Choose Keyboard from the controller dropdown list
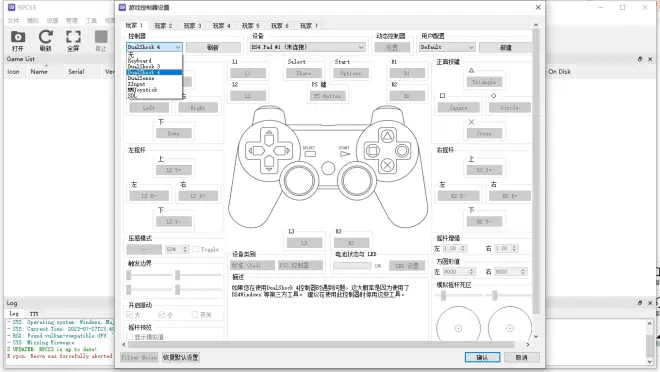The width and height of the screenshot is (660, 372). [154, 61]
